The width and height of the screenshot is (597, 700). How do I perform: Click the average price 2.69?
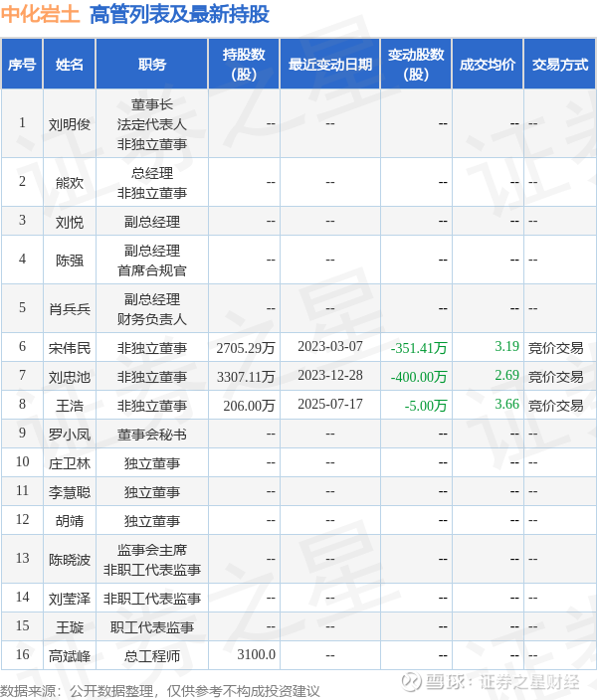(x=506, y=376)
